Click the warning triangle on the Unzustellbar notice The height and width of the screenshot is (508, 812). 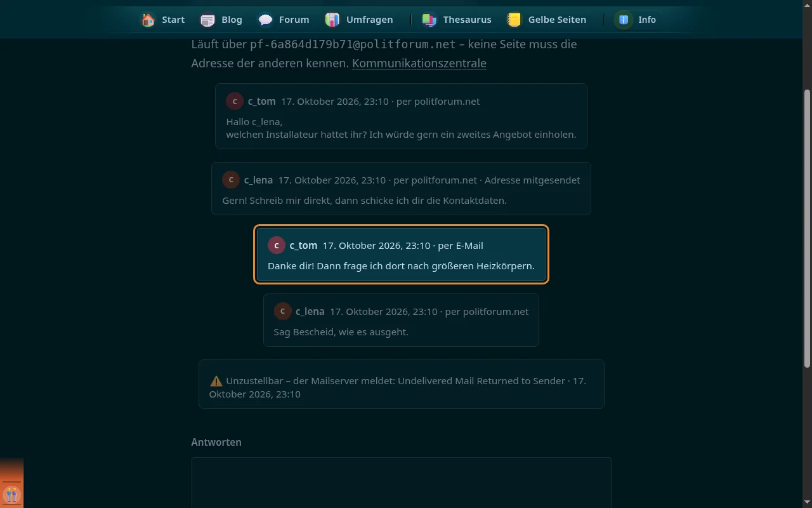tap(216, 381)
